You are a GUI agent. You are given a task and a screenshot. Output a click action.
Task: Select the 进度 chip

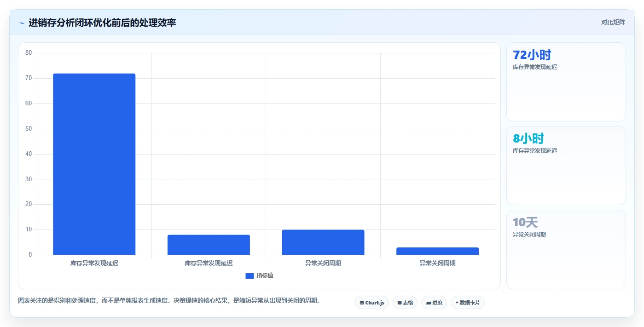point(434,303)
